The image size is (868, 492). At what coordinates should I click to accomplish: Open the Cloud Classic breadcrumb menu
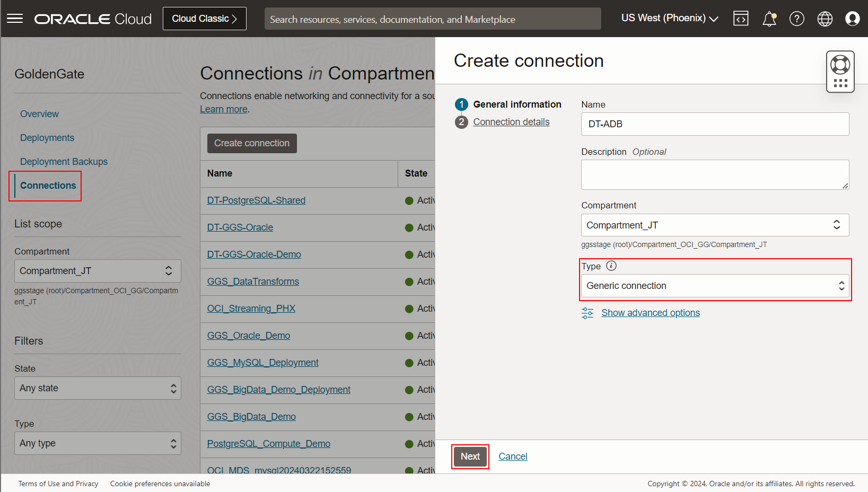[x=204, y=18]
